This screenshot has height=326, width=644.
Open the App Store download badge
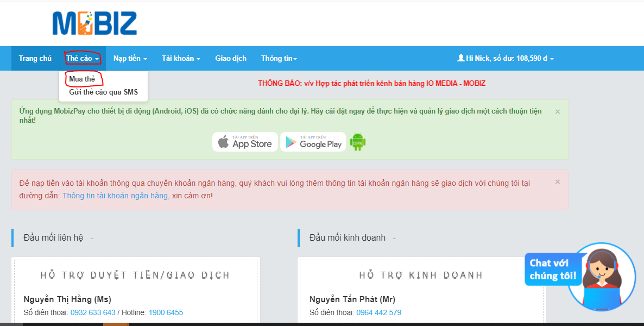click(x=245, y=142)
